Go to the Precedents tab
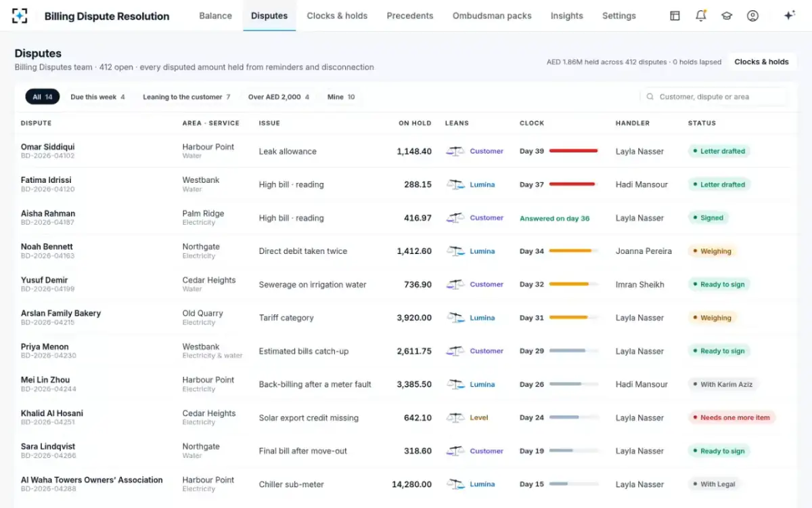Viewport: 812px width, 508px height. [410, 16]
